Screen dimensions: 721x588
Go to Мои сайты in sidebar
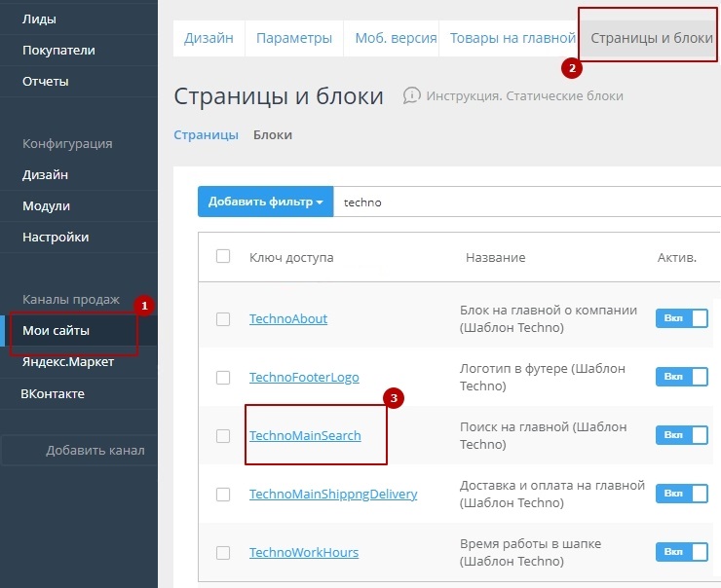(57, 331)
